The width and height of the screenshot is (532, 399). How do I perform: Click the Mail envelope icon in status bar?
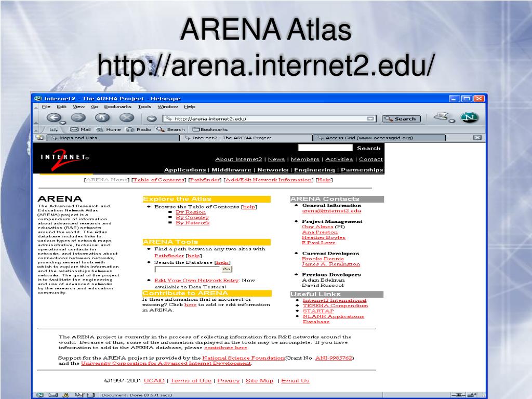point(54,395)
